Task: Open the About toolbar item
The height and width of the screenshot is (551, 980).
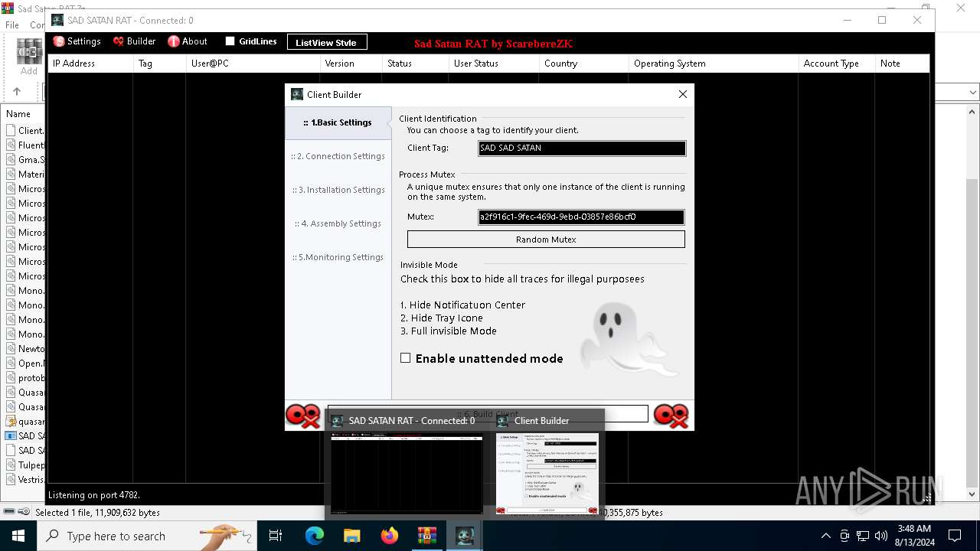Action: [188, 41]
